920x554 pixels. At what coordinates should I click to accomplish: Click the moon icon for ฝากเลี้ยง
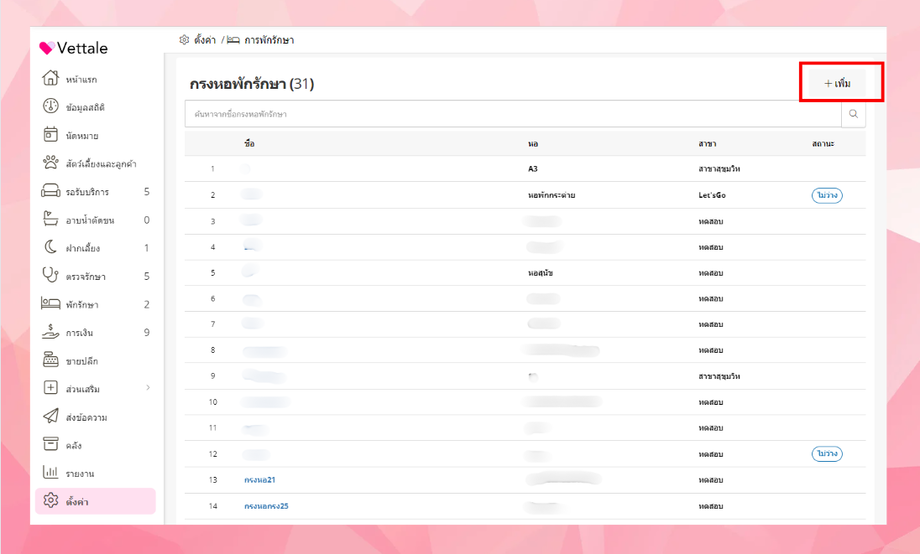pos(51,248)
